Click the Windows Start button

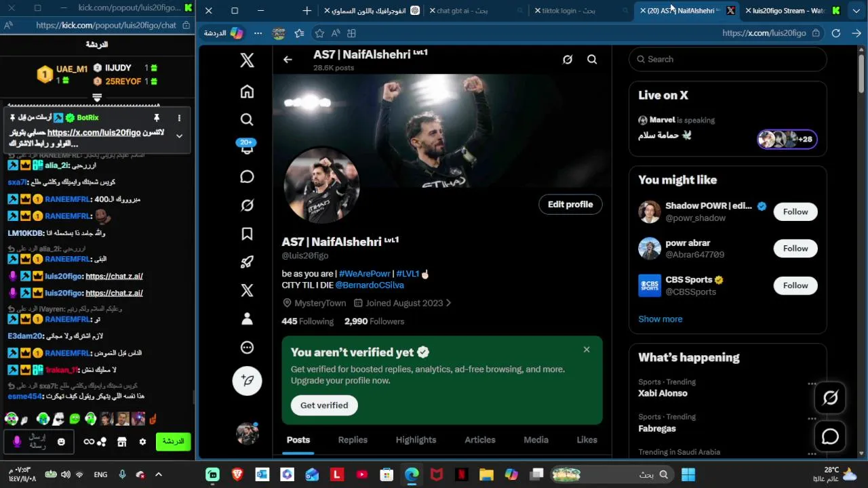point(688,474)
